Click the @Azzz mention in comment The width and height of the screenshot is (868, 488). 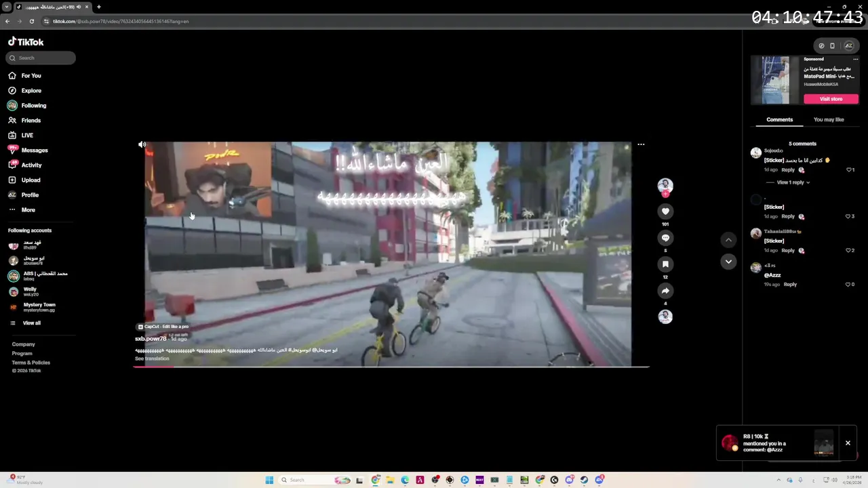pyautogui.click(x=772, y=274)
